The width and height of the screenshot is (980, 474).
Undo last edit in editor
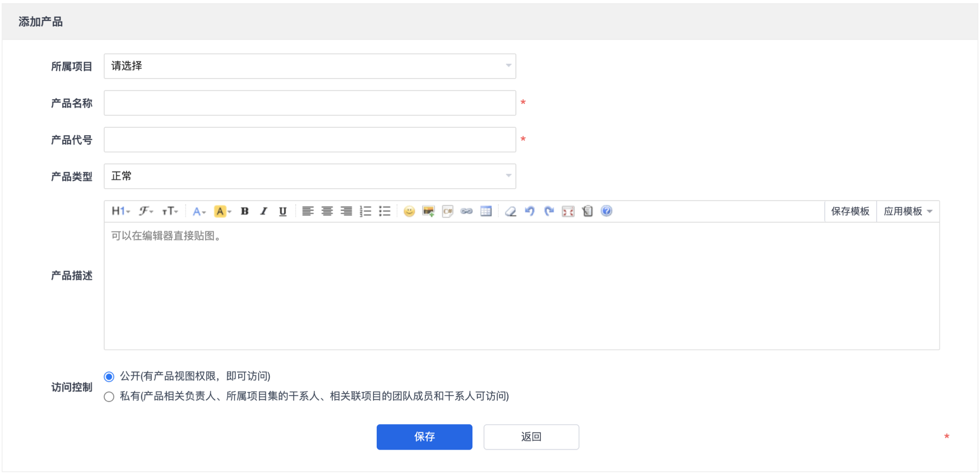[530, 211]
